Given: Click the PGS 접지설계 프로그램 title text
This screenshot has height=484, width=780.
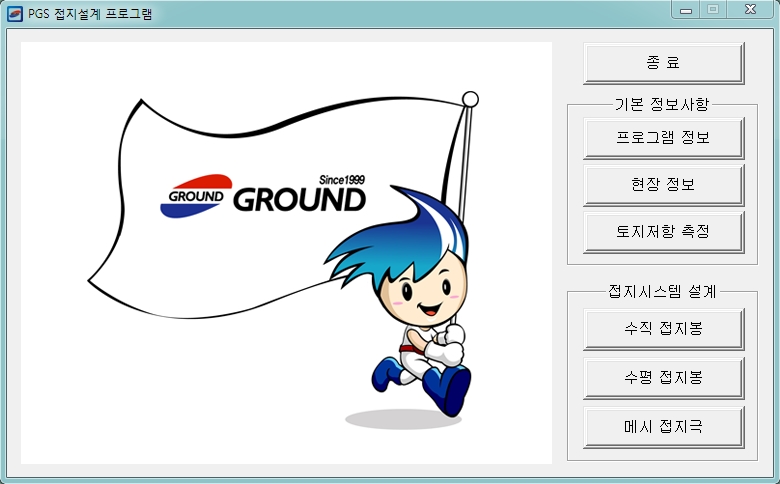Looking at the screenshot, I should (90, 14).
